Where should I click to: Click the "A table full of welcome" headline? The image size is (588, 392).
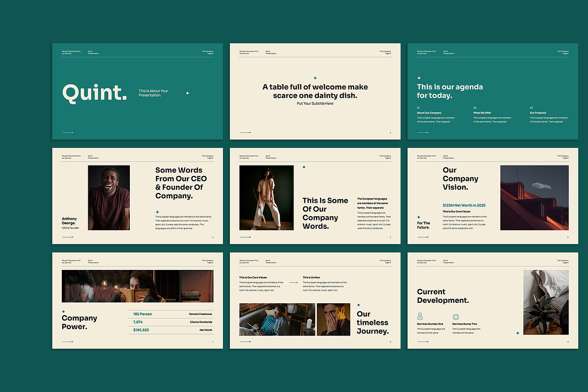click(315, 91)
